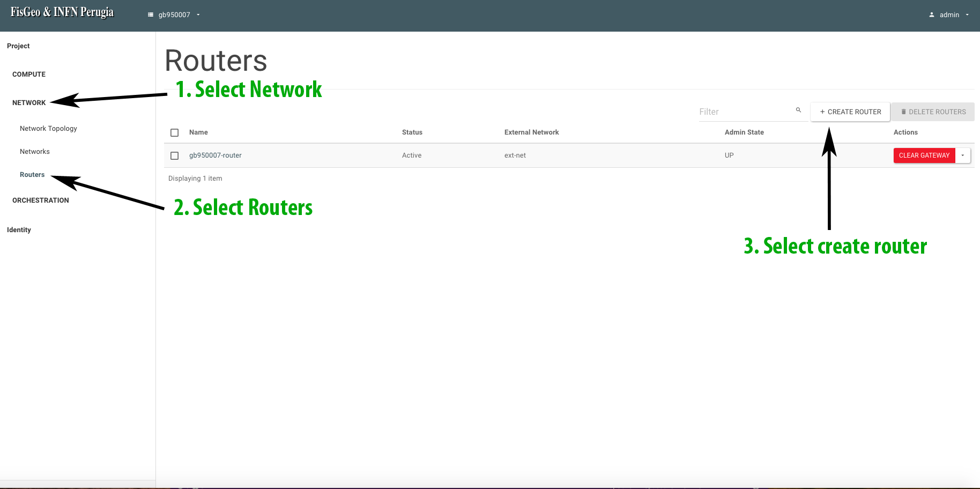Click the admin user icon
This screenshot has height=489, width=980.
(932, 15)
